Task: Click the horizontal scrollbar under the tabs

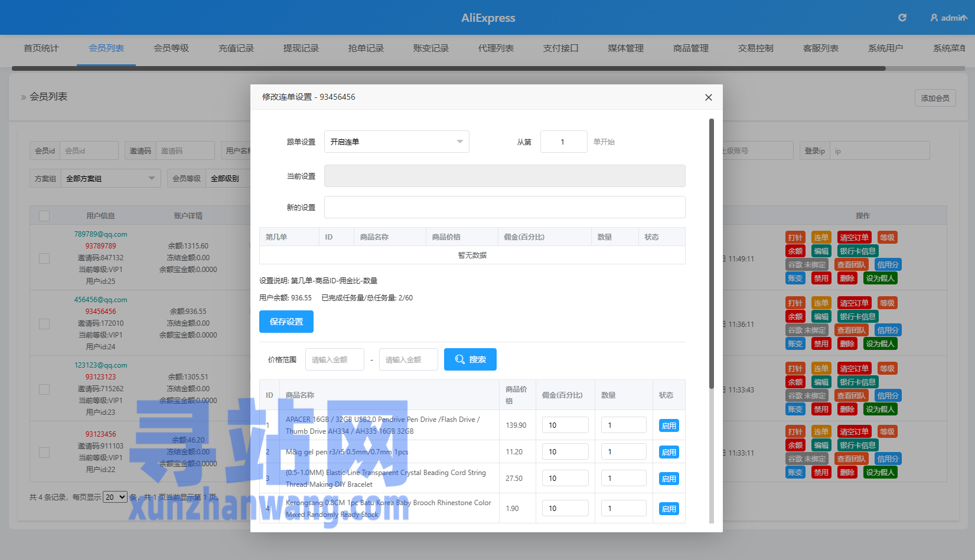Action: (449, 68)
